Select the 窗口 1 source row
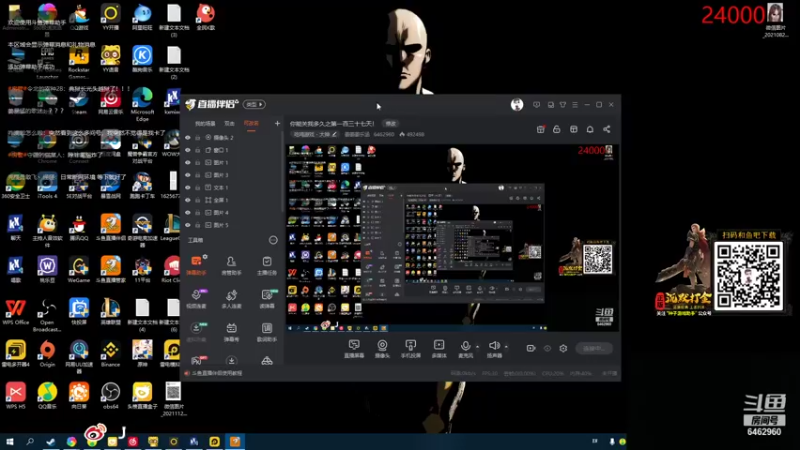Viewport: 800px width, 450px height. click(232, 150)
